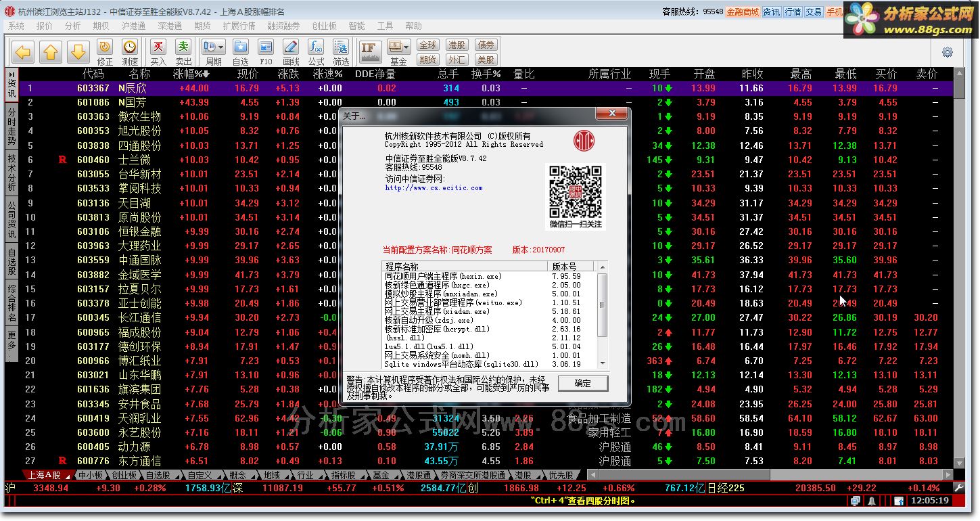Confirm the About dialog with 确定

[x=582, y=383]
